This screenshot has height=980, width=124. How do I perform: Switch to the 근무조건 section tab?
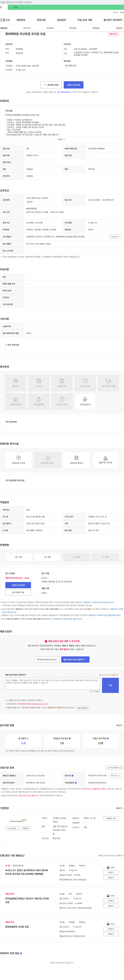pyautogui.click(x=27, y=28)
